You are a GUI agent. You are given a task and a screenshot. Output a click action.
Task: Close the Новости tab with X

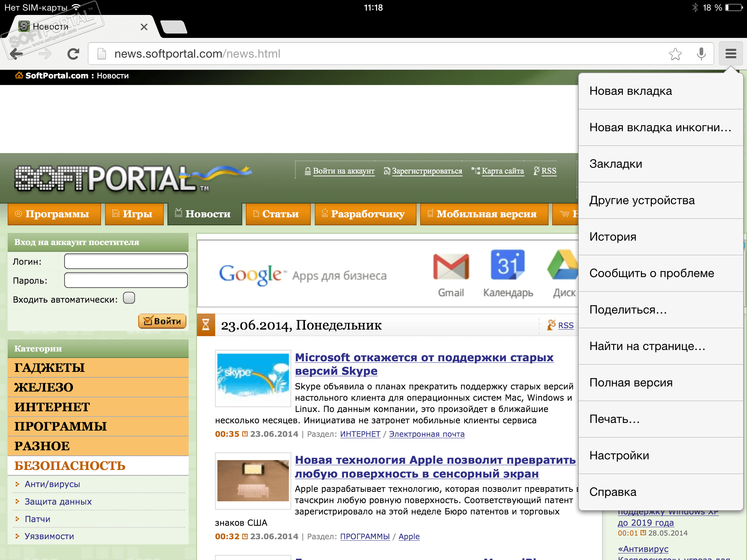pos(144,27)
